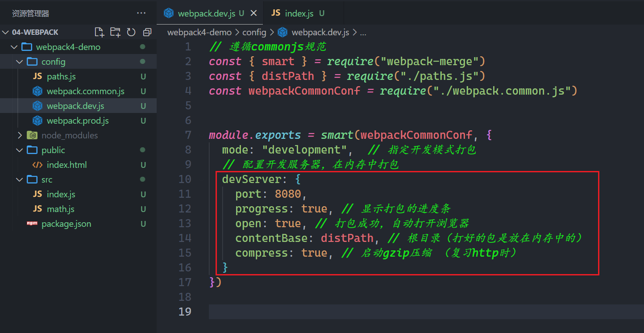
Task: Open math.js in the src folder
Action: (x=61, y=209)
